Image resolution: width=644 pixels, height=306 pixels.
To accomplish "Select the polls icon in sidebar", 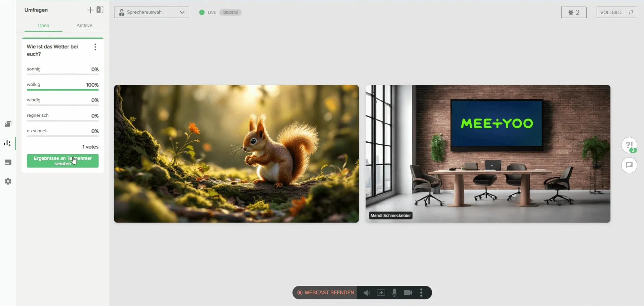I will click(8, 143).
